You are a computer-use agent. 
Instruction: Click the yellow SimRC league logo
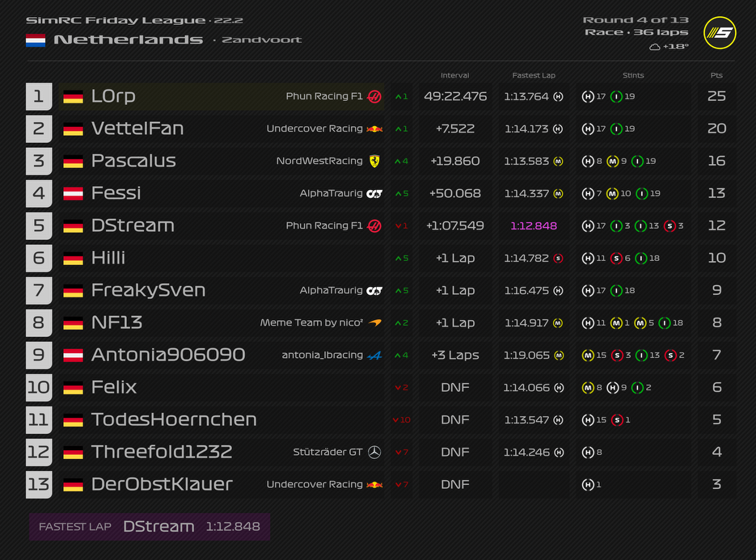pos(719,33)
